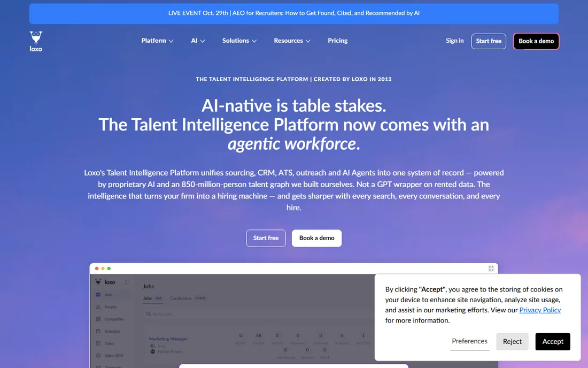Image resolution: width=588 pixels, height=368 pixels.
Task: Open the Marketing Manager job link
Action: click(x=168, y=339)
